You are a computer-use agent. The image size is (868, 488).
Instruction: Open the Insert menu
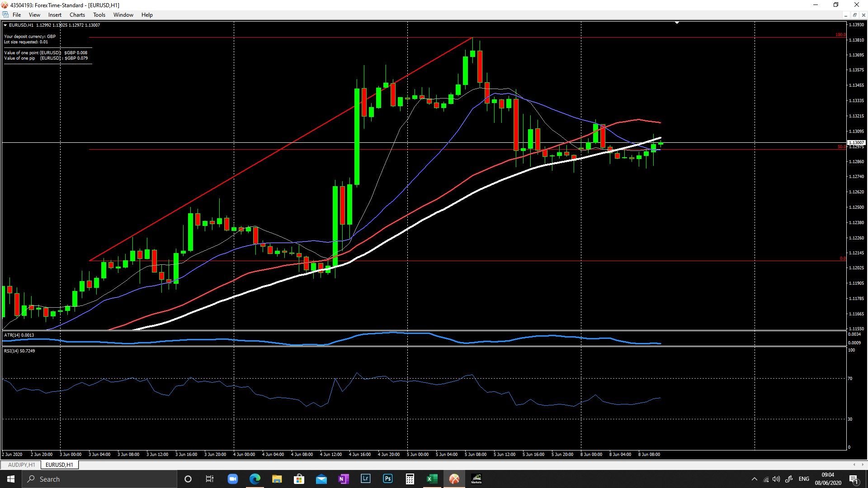55,14
